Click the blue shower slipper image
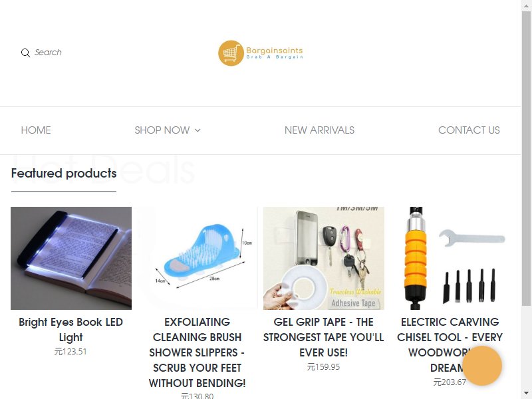The height and width of the screenshot is (399, 532). (198, 258)
